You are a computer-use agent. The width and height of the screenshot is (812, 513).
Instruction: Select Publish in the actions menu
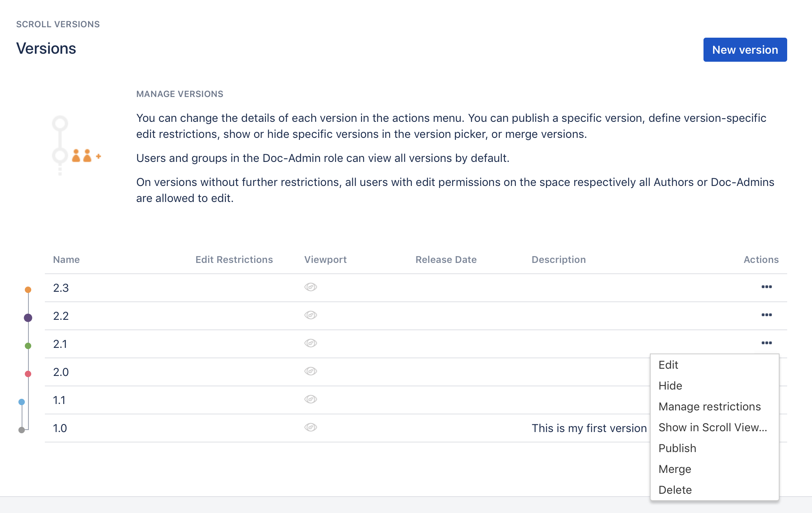tap(677, 448)
